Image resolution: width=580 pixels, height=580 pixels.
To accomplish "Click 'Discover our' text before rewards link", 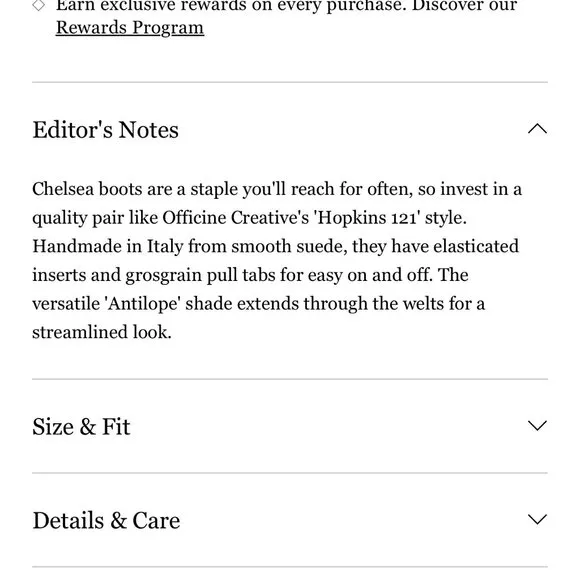I will (x=464, y=5).
